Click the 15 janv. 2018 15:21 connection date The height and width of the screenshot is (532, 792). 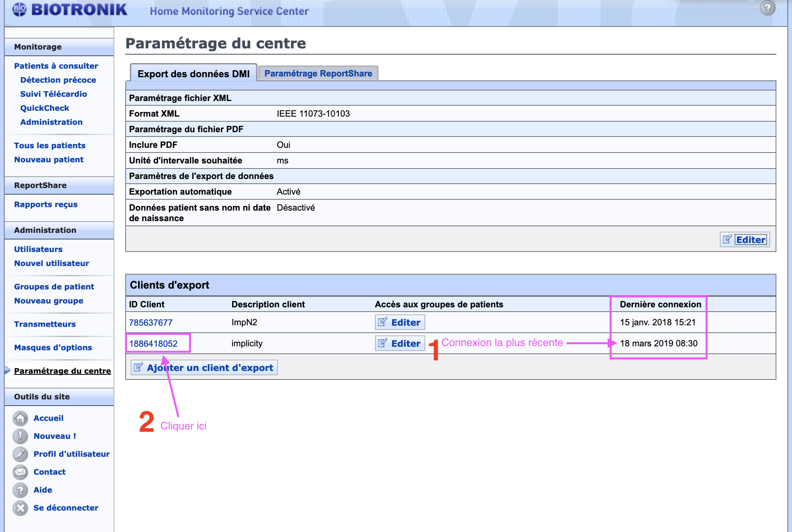pos(658,322)
